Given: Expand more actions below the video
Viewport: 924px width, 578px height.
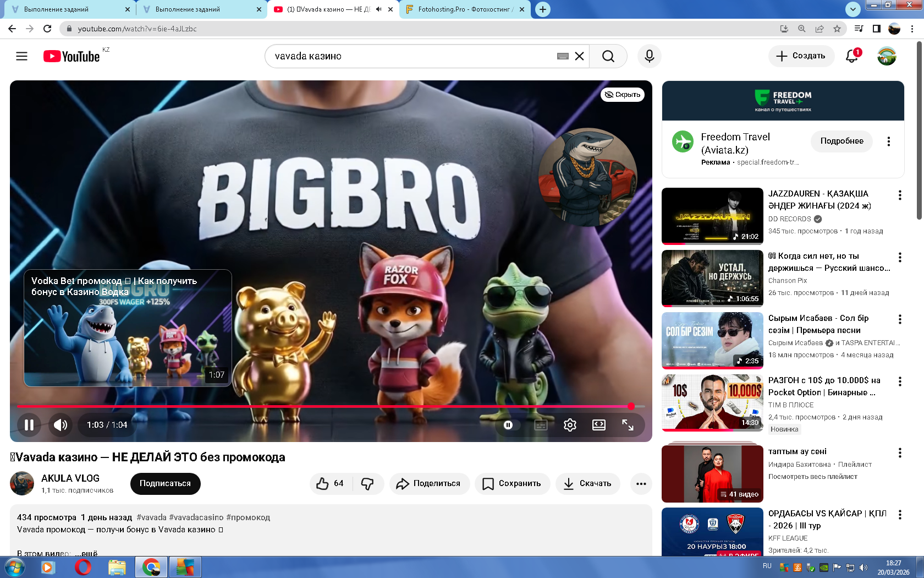Looking at the screenshot, I should click(641, 483).
